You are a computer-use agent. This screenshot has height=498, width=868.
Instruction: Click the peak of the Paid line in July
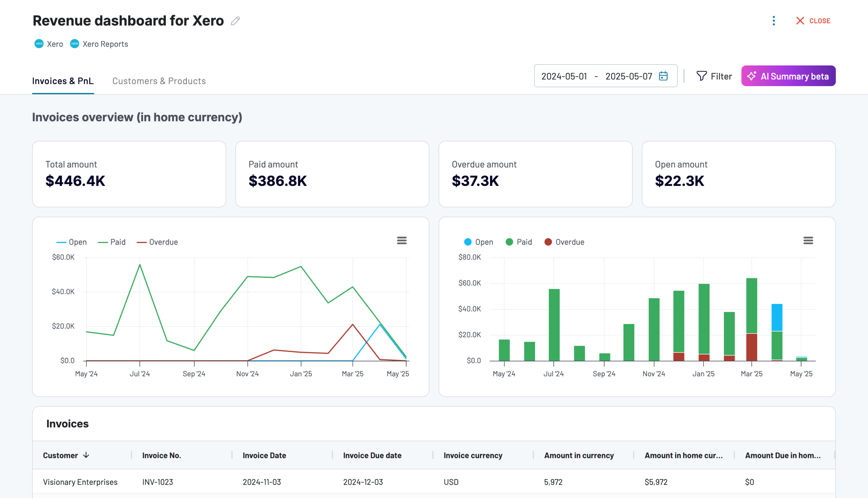[139, 264]
